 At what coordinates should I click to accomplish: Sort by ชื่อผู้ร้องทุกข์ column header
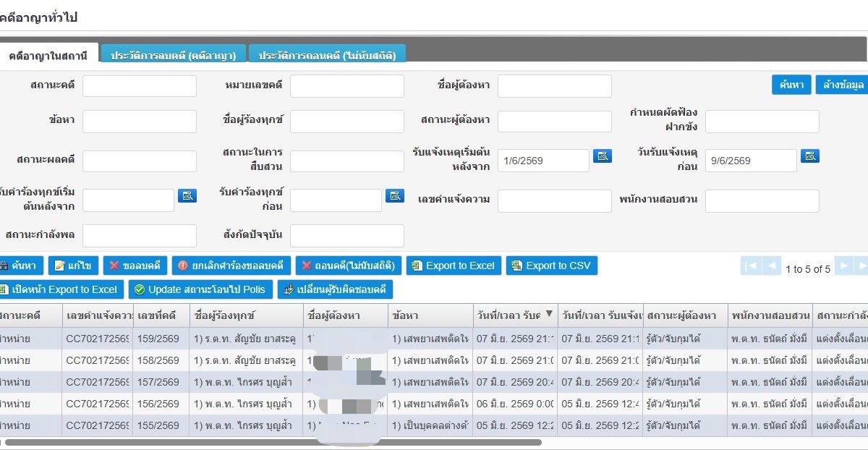(x=246, y=315)
